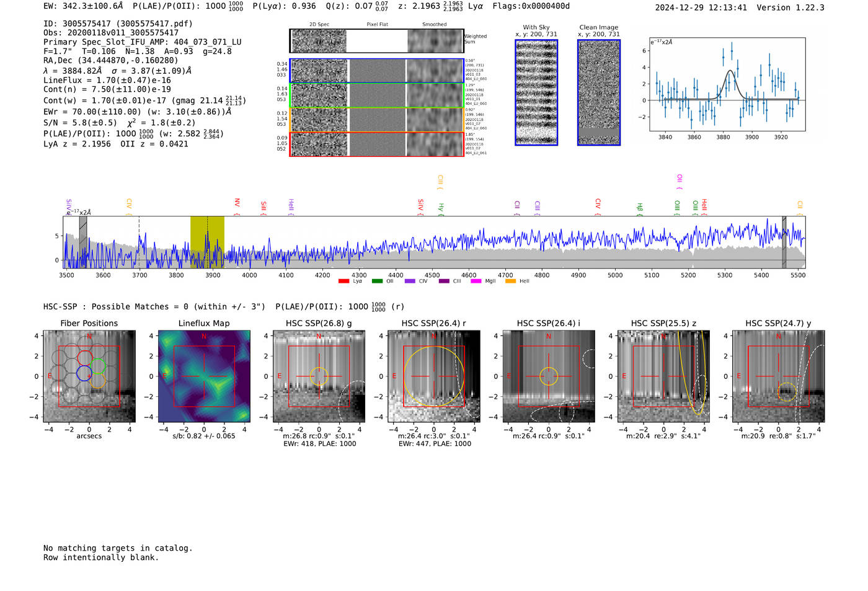Select the orange-bordered fiber spectrum row
Screen dimensions: 868x591
pos(377,120)
